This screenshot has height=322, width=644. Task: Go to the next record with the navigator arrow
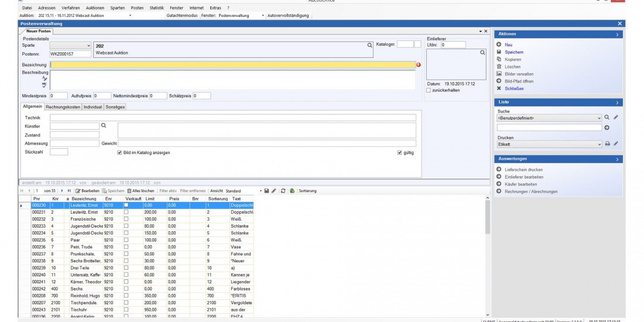(x=62, y=191)
